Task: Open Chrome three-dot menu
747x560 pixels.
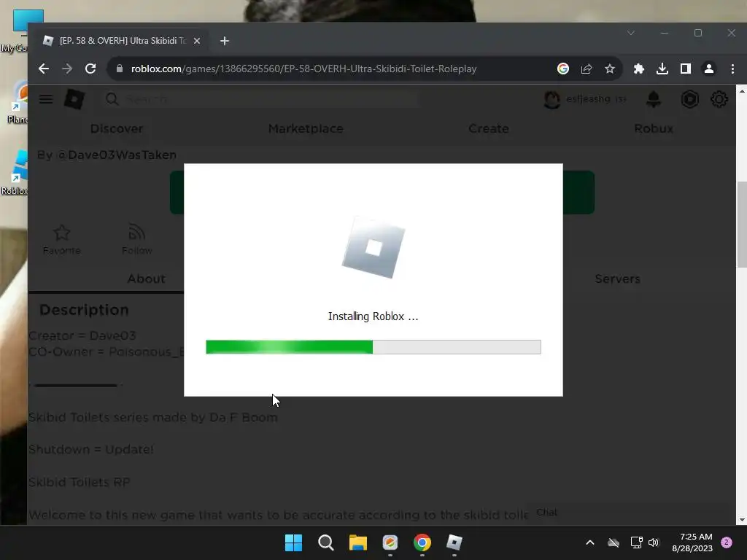Action: click(732, 69)
